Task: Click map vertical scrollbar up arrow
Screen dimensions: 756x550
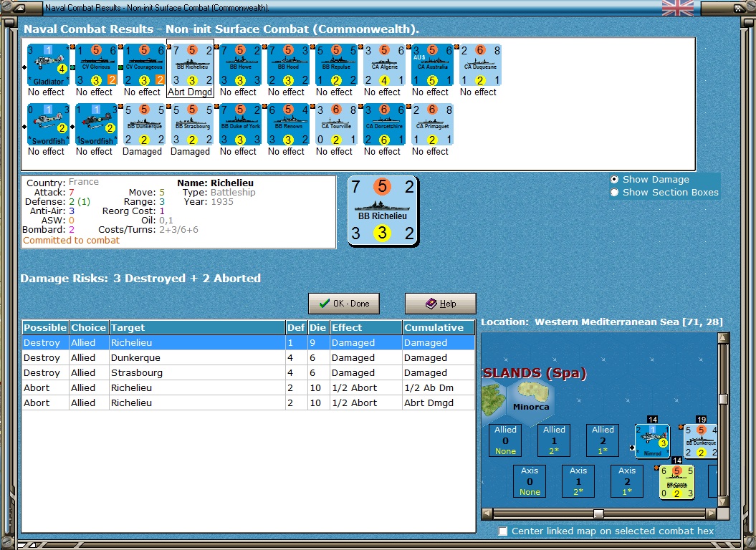Action: tap(723, 338)
